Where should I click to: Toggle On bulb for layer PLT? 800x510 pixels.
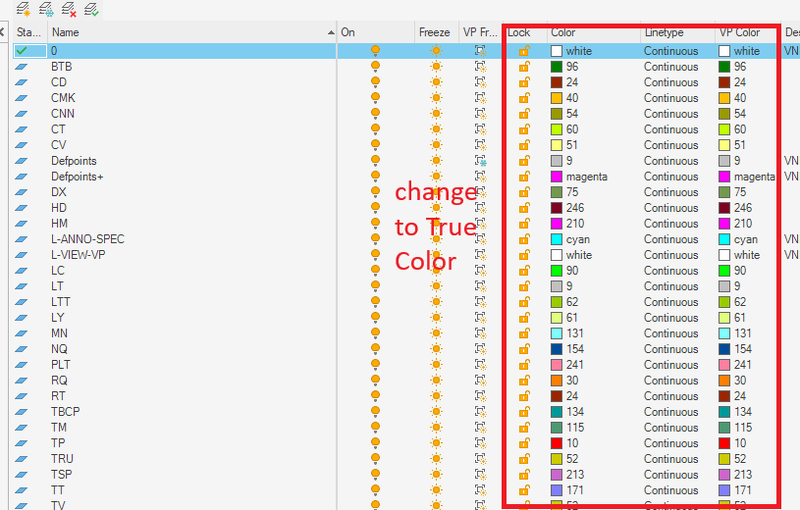376,365
